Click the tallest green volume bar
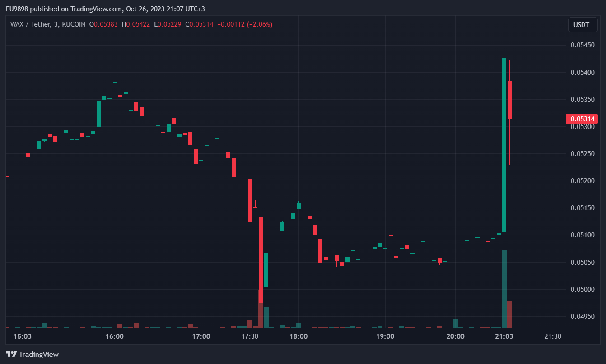 (504, 289)
